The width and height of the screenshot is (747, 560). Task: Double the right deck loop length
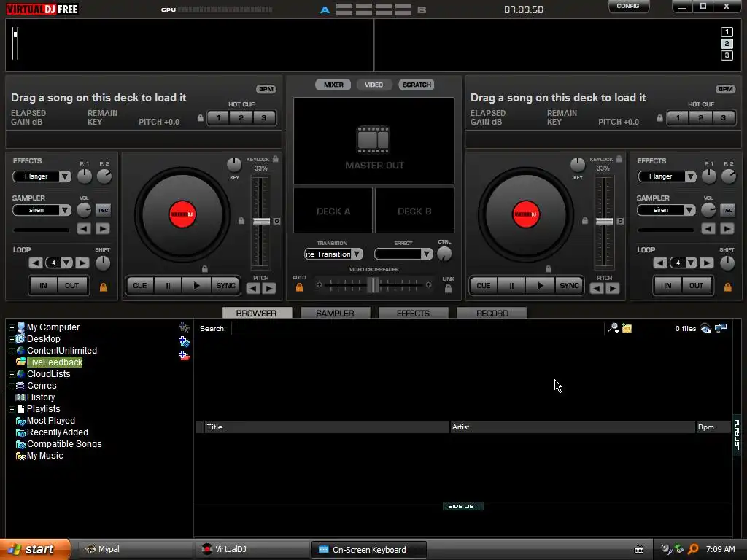tap(706, 262)
